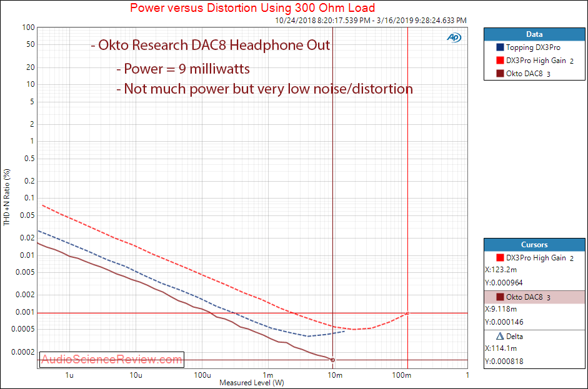The height and width of the screenshot is (389, 588).
Task: Select the highlighted "Okto DAC8 3" label in Cursors panel
Action: (x=528, y=297)
